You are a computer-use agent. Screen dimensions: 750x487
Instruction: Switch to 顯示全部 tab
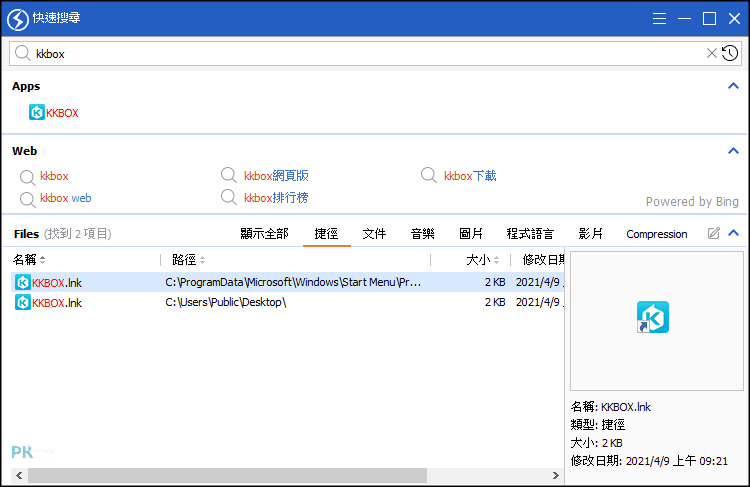point(264,233)
